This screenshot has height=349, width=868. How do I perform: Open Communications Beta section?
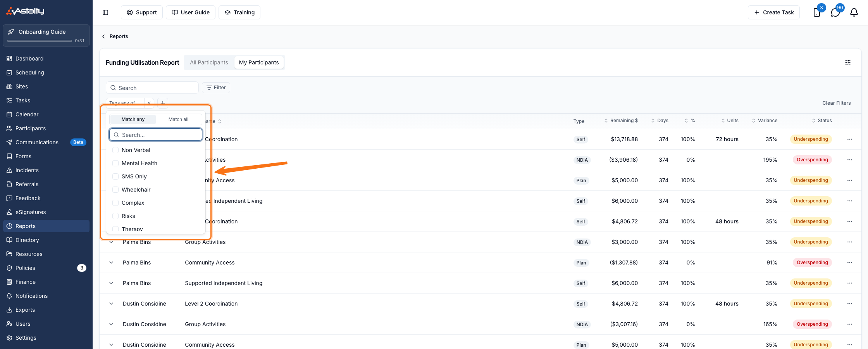(46, 142)
